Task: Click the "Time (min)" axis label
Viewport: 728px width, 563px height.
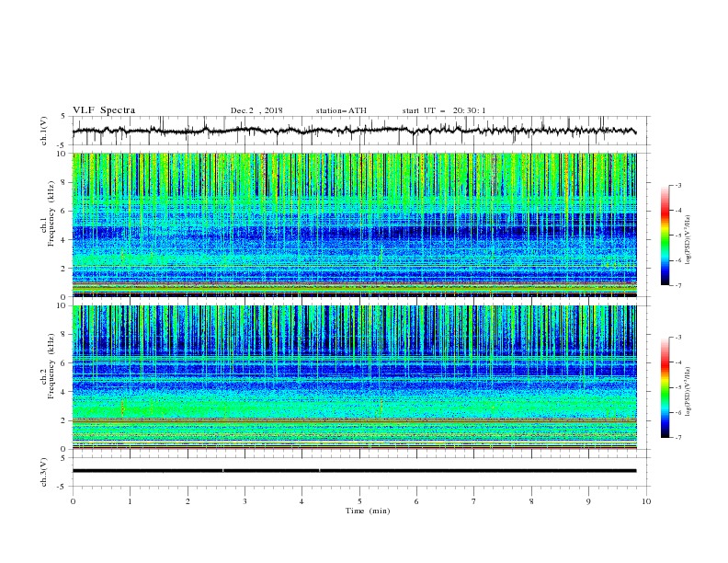Action: pyautogui.click(x=368, y=511)
